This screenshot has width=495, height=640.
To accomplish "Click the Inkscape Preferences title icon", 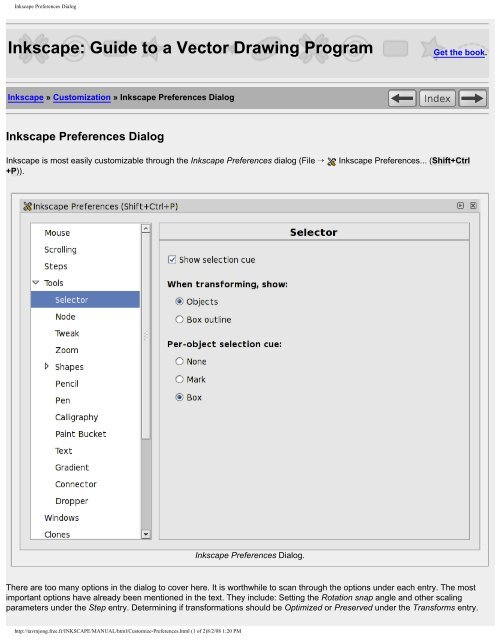I will click(x=27, y=206).
